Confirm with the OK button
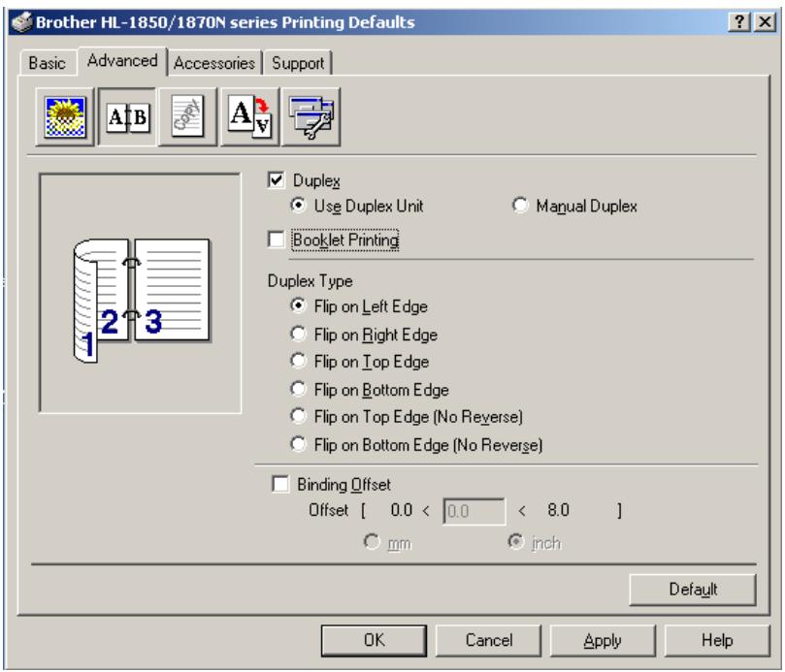Image resolution: width=785 pixels, height=672 pixels. pyautogui.click(x=374, y=640)
